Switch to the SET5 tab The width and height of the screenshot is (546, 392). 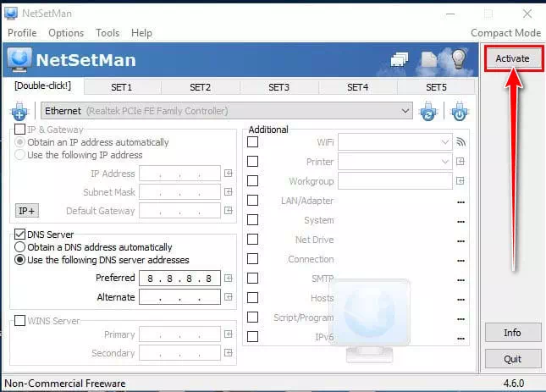tap(436, 87)
